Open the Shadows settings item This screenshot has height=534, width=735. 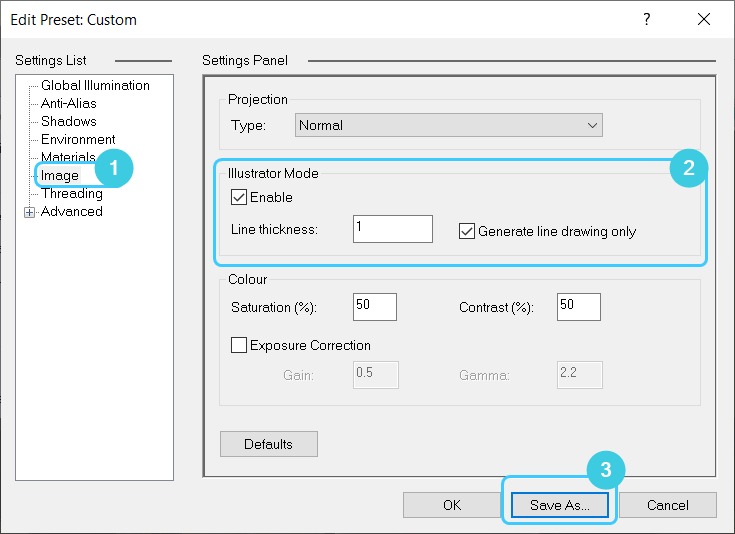click(68, 121)
